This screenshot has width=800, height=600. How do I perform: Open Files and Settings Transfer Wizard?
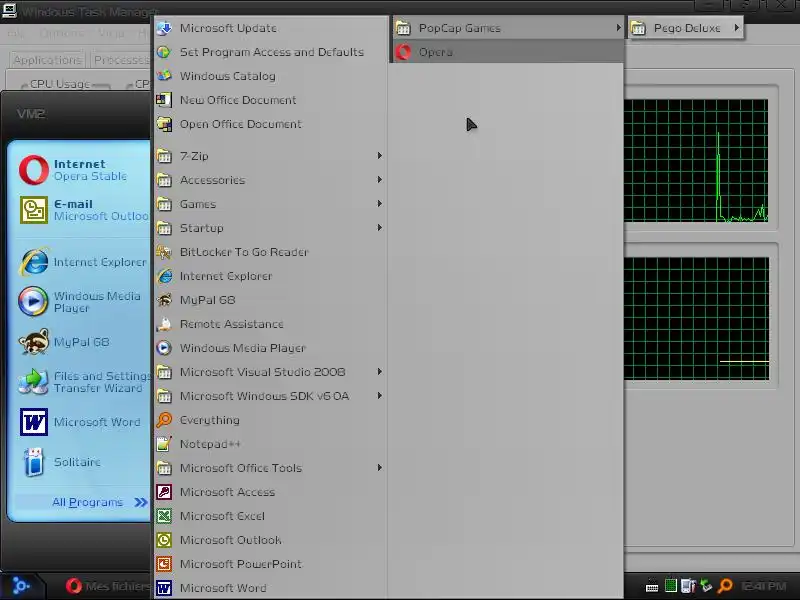coord(82,382)
